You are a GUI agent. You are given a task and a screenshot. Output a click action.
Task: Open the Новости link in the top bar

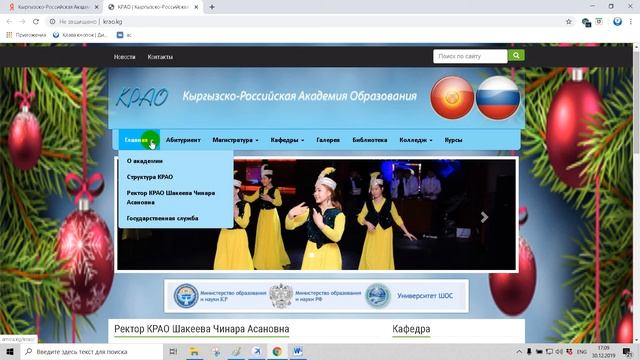(x=124, y=57)
